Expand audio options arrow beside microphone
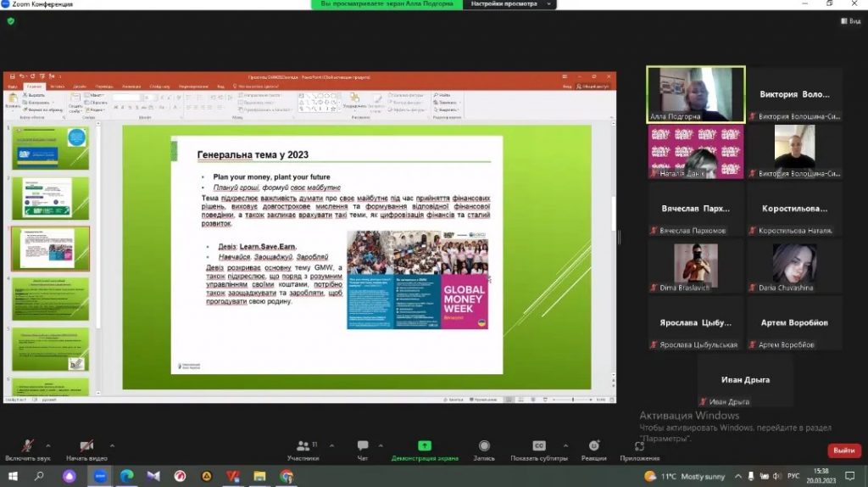The width and height of the screenshot is (868, 487). pos(48,445)
